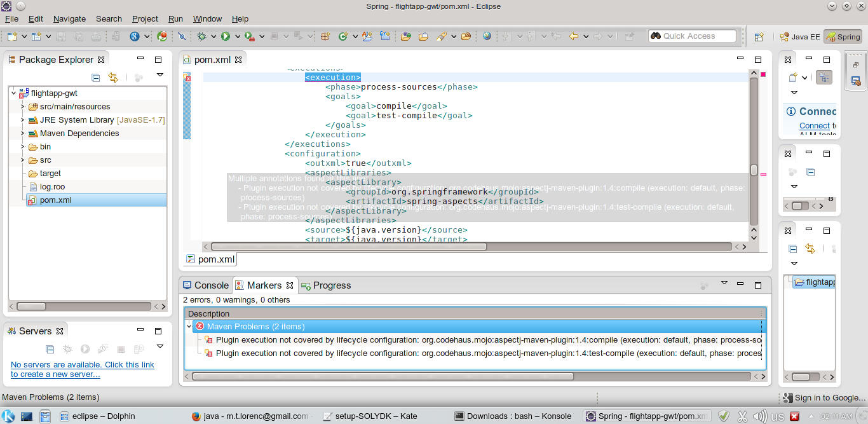Image resolution: width=868 pixels, height=424 pixels.
Task: Select the first aspectj compile error row
Action: [483, 339]
